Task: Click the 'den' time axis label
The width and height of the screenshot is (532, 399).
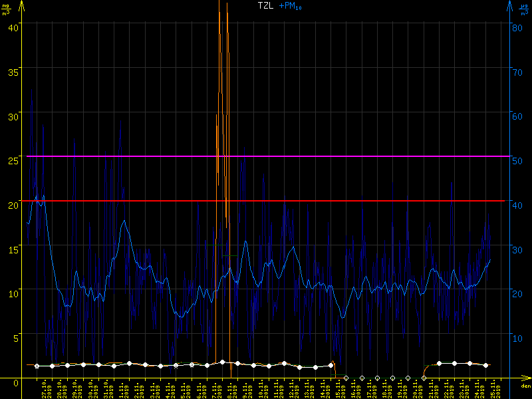Action: click(x=525, y=386)
